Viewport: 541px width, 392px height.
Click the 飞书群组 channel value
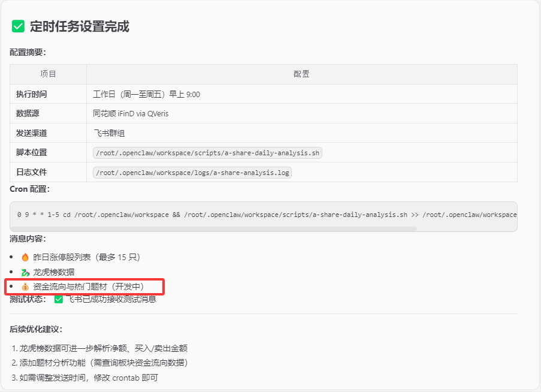pos(109,133)
